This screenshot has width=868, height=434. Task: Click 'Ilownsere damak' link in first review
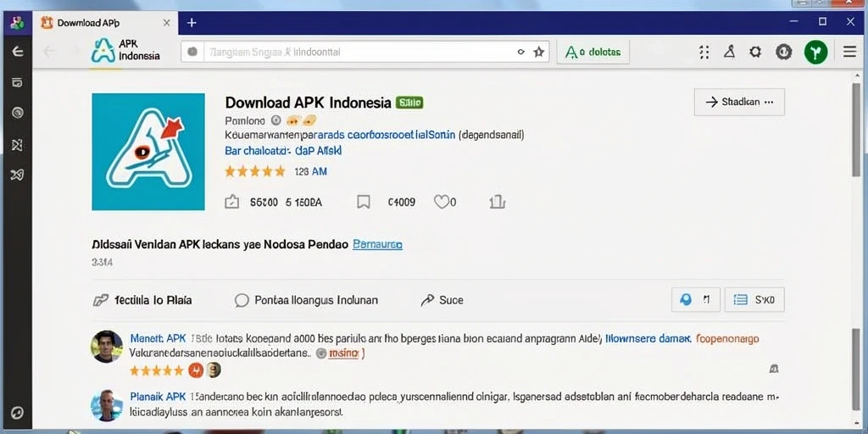pyautogui.click(x=648, y=338)
